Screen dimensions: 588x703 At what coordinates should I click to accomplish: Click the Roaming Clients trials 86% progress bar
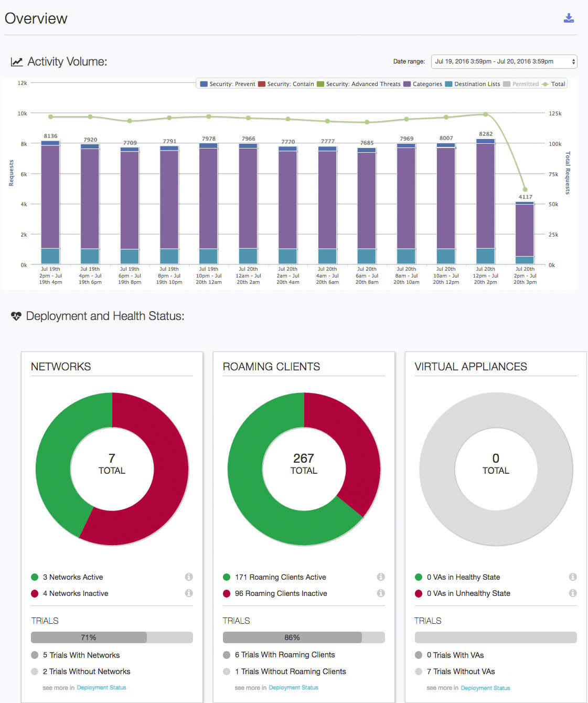pos(304,637)
